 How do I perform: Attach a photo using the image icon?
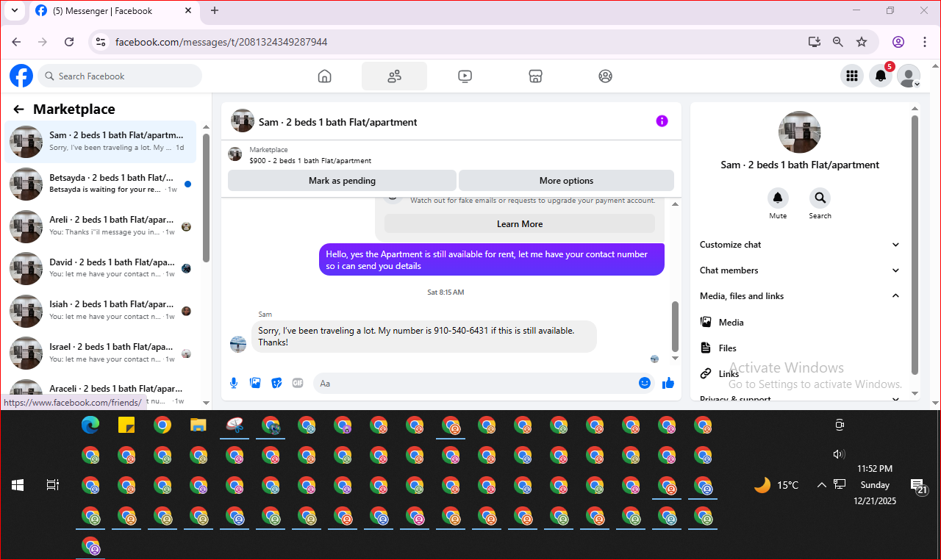(255, 383)
